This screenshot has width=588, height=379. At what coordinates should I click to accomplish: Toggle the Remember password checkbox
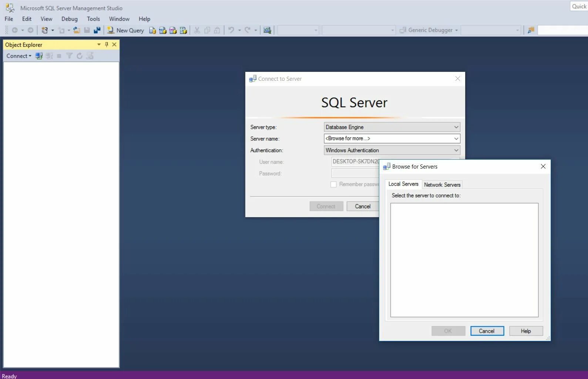click(x=333, y=184)
